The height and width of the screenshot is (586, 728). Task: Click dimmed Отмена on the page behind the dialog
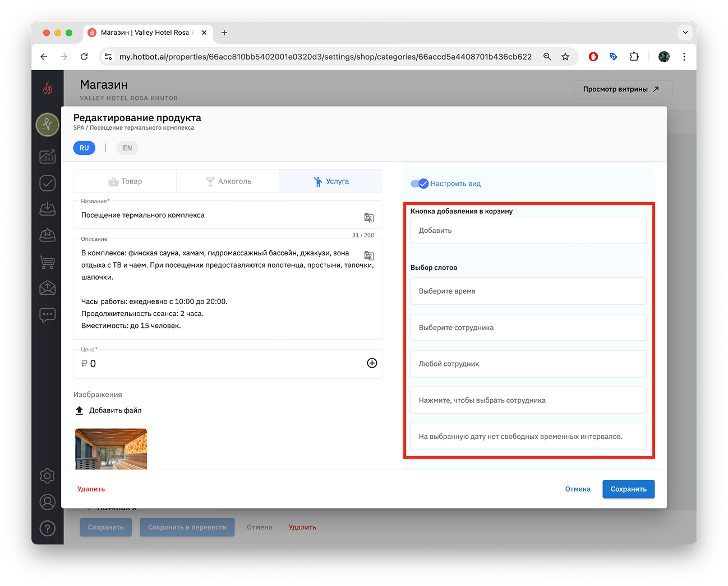(x=260, y=527)
